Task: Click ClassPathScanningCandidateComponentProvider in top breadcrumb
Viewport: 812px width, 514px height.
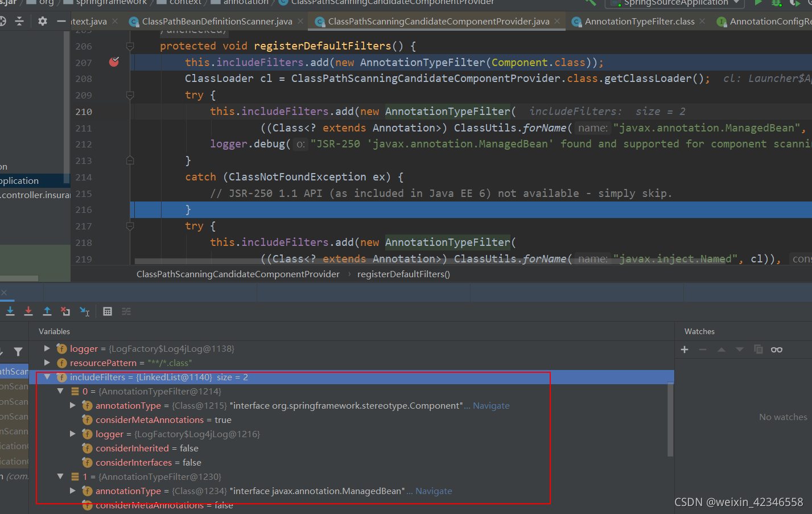Action: [x=386, y=3]
